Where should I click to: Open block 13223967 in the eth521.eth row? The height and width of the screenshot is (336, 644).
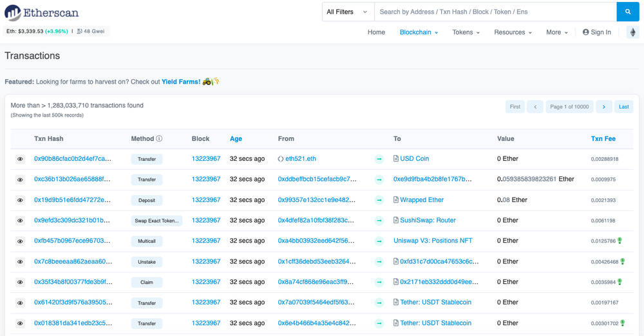click(x=206, y=159)
